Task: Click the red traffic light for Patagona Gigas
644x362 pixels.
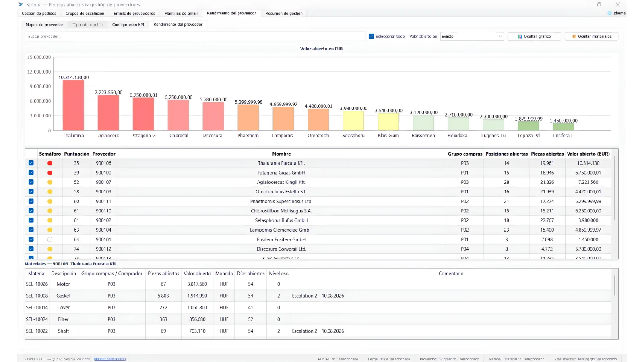Action: point(50,173)
